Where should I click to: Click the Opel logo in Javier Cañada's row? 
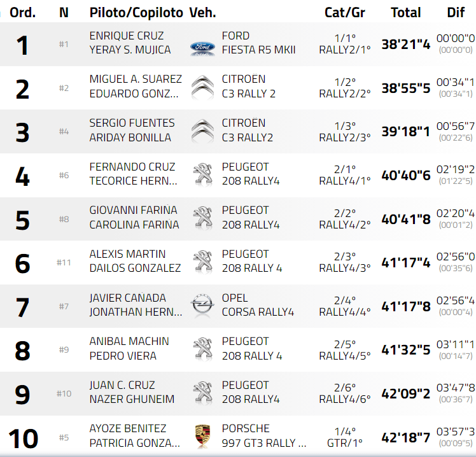202,306
